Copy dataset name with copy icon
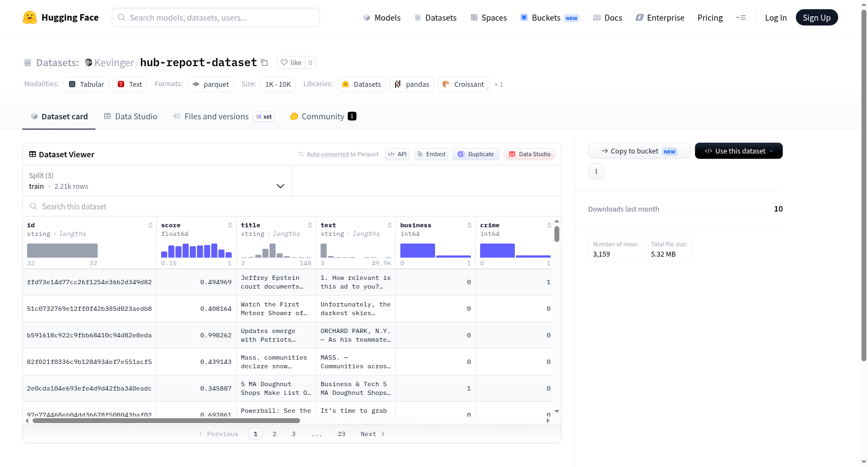The width and height of the screenshot is (868, 467). 264,62
